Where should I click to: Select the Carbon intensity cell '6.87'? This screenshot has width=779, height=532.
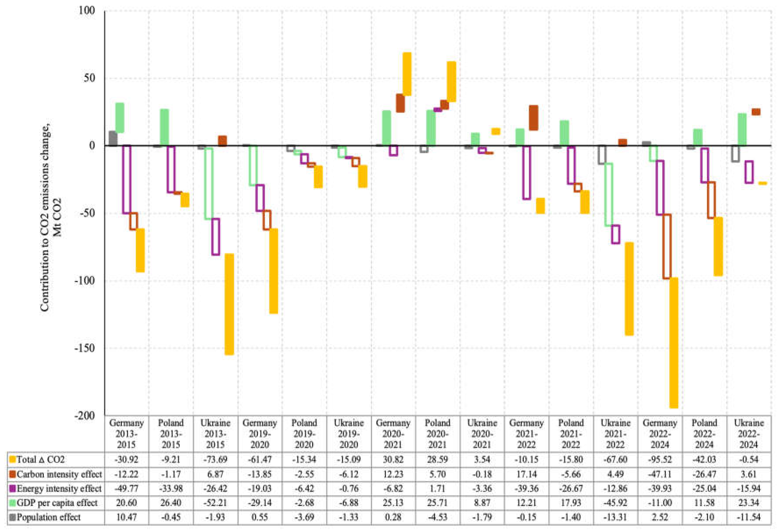point(215,474)
